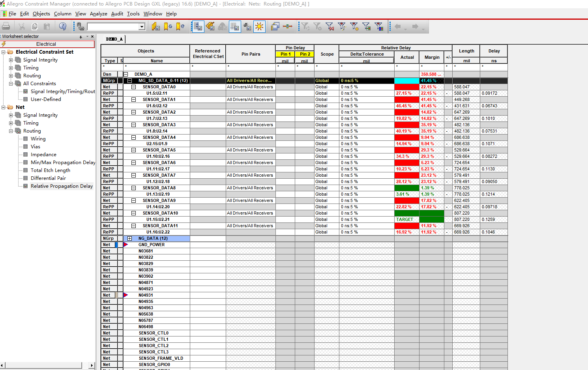This screenshot has width=588, height=370.
Task: Go to previous bookmark with up-arrow icon
Action: 180,26
